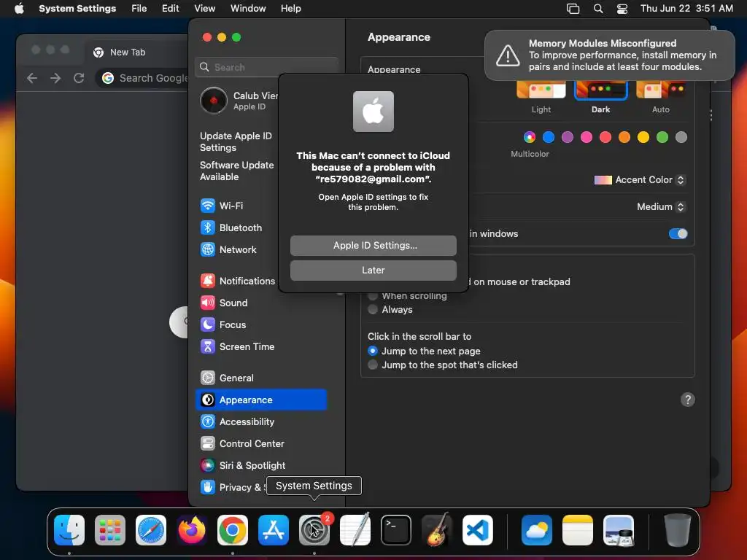Open Control Center in menu bar
Screen dimensions: 747x560
(622, 9)
